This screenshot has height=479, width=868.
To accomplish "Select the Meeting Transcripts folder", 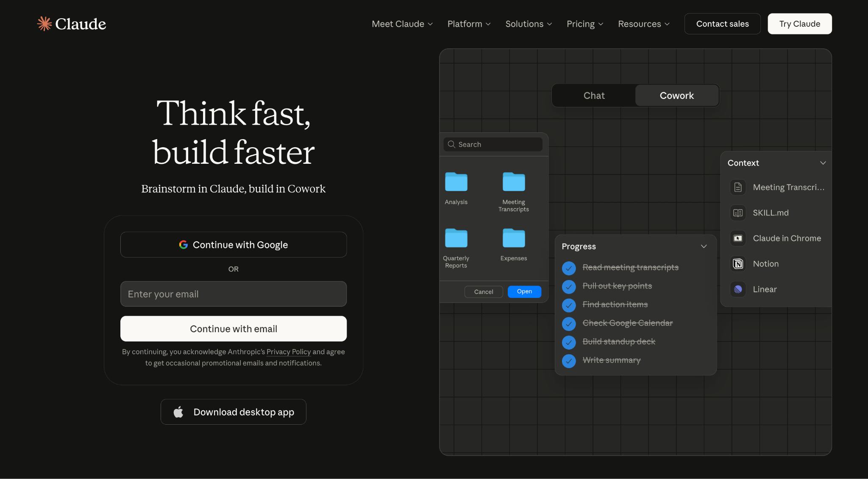I will pos(513,182).
